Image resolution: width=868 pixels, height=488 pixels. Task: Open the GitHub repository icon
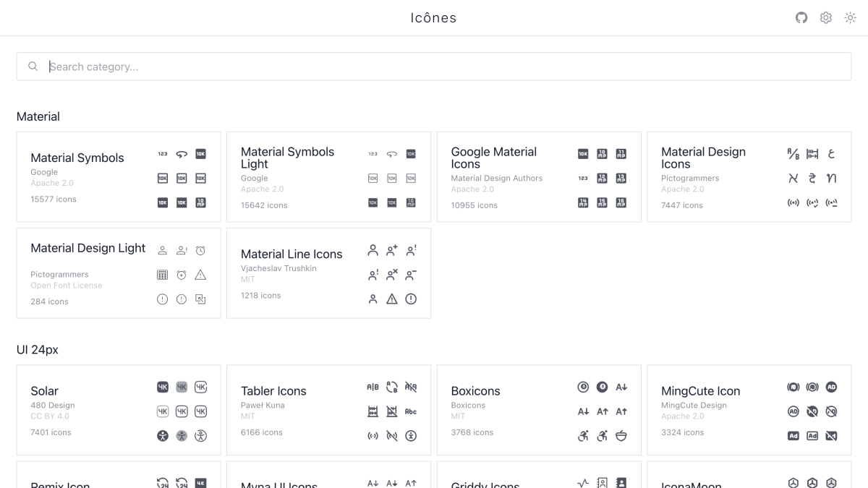pos(801,18)
